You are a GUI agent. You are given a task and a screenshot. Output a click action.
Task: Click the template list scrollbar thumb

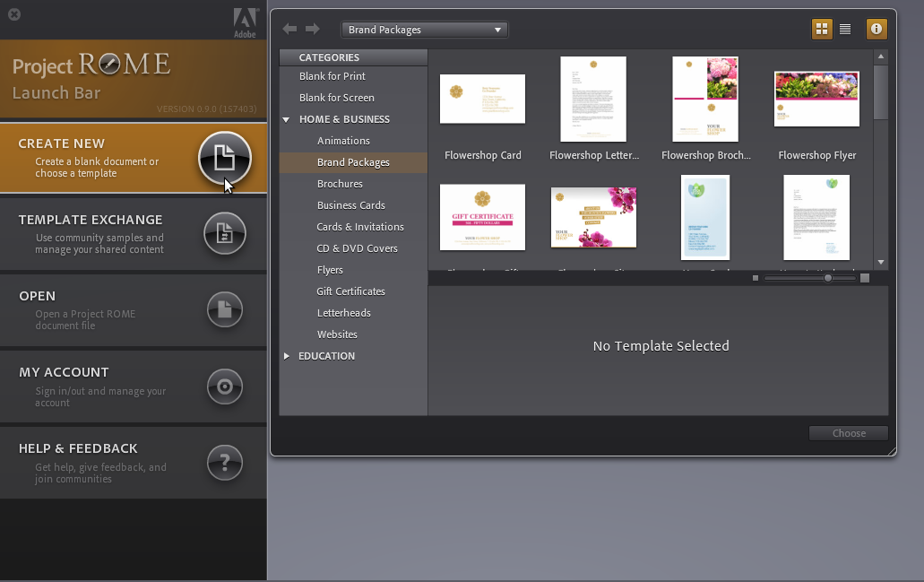coord(881,92)
